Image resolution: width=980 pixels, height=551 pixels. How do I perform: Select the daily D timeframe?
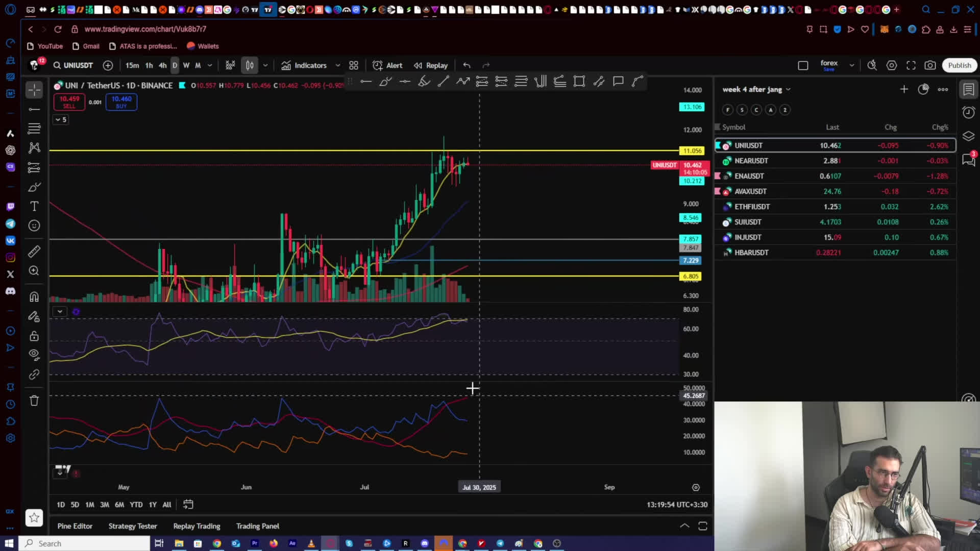175,65
